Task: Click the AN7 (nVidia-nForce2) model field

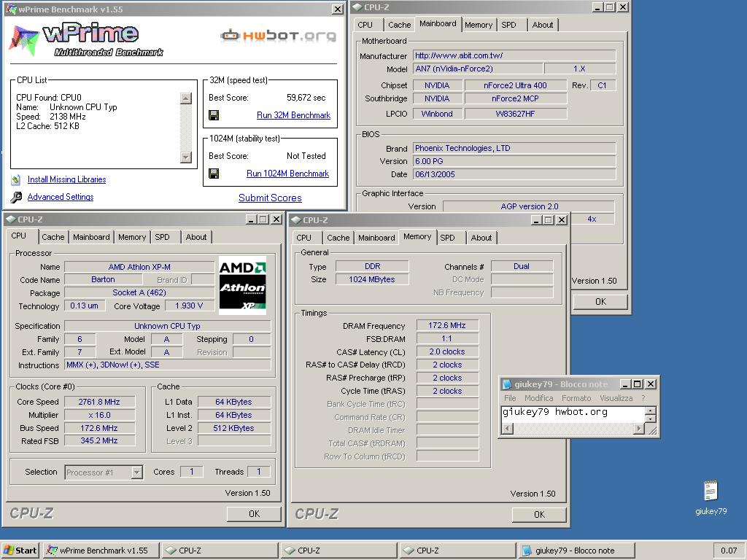Action: click(x=477, y=69)
